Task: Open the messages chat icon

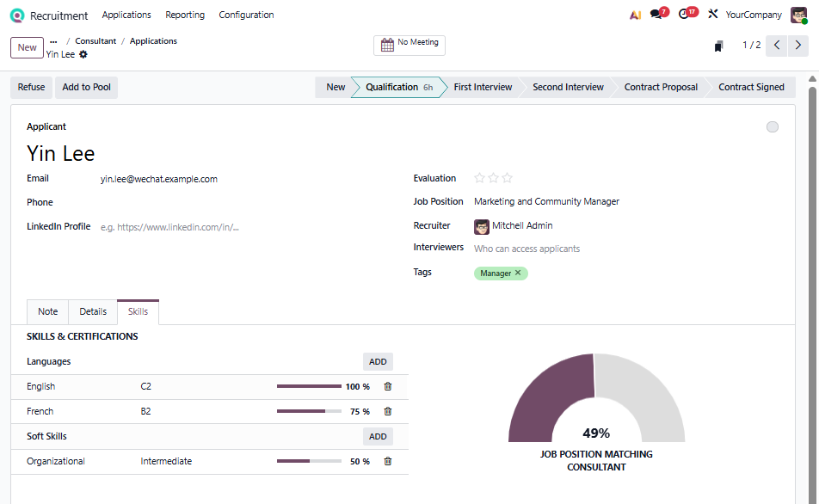Action: 657,15
